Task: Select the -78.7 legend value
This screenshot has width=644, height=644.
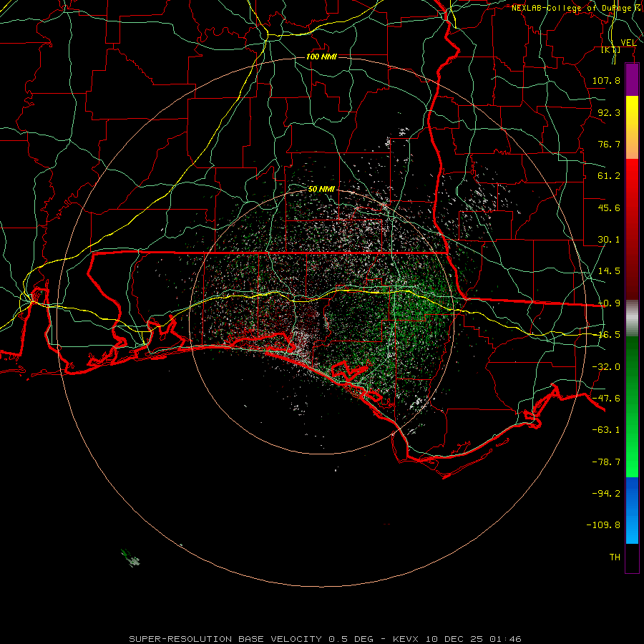Action: click(606, 462)
